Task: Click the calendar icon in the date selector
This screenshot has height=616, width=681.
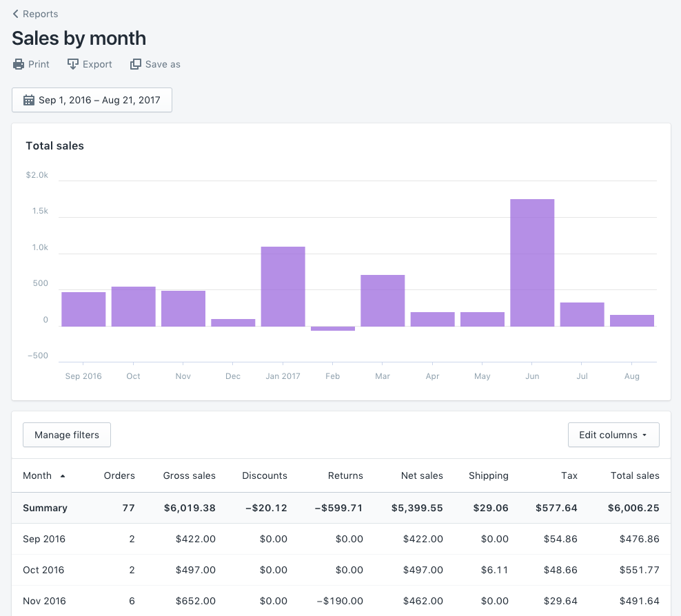Action: point(28,99)
